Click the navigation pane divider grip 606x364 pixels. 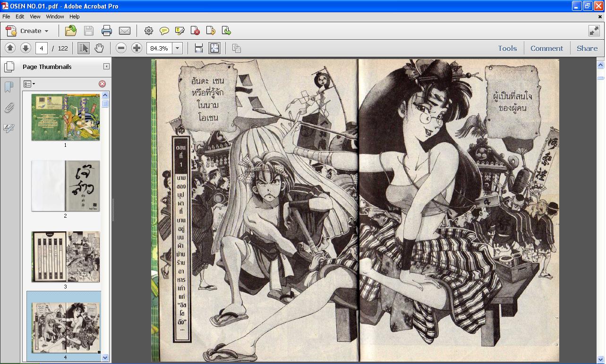click(x=113, y=210)
